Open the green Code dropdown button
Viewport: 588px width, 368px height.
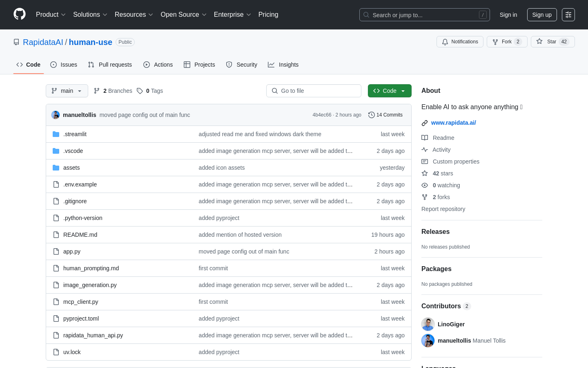(x=390, y=91)
